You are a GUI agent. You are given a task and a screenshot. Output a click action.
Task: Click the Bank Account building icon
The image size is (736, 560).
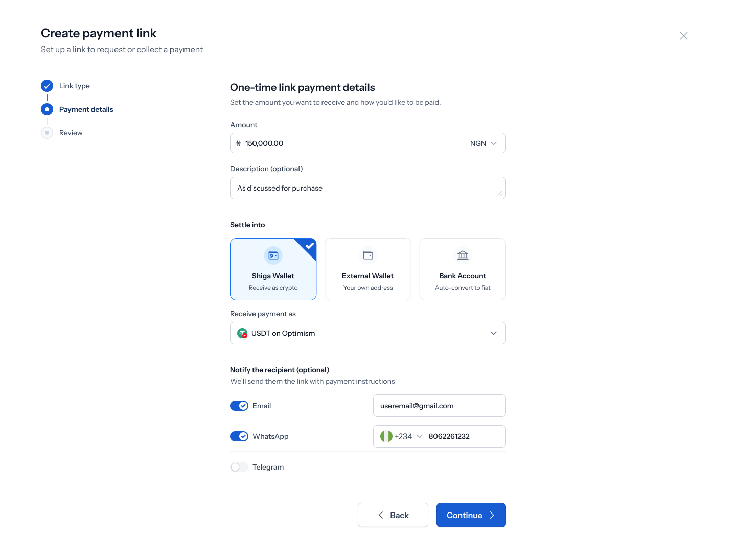[463, 255]
